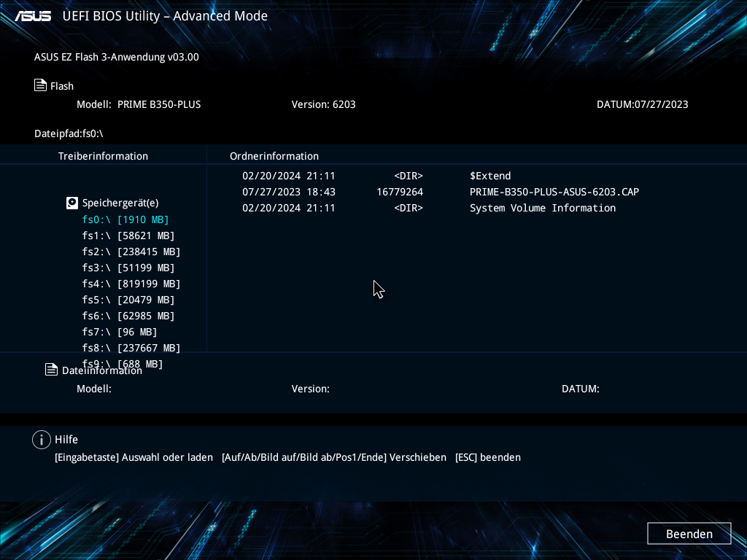Select drive fs5:\ [20479 MB]
This screenshot has width=747, height=560.
[128, 300]
